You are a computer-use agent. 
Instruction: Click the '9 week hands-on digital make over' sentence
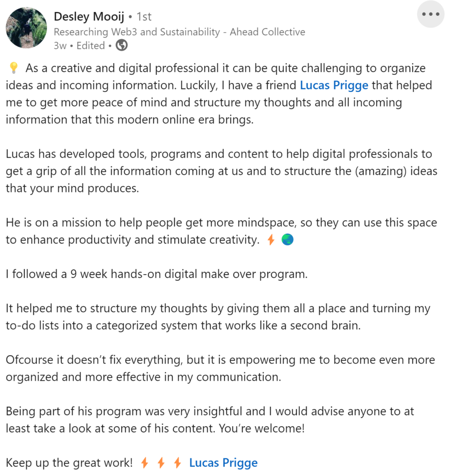pyautogui.click(x=157, y=274)
